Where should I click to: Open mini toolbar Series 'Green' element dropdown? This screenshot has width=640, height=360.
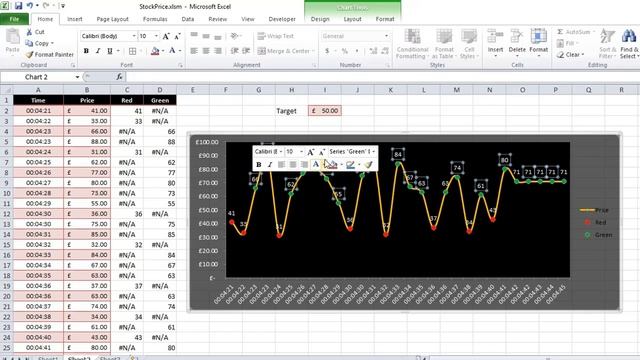[x=373, y=152]
